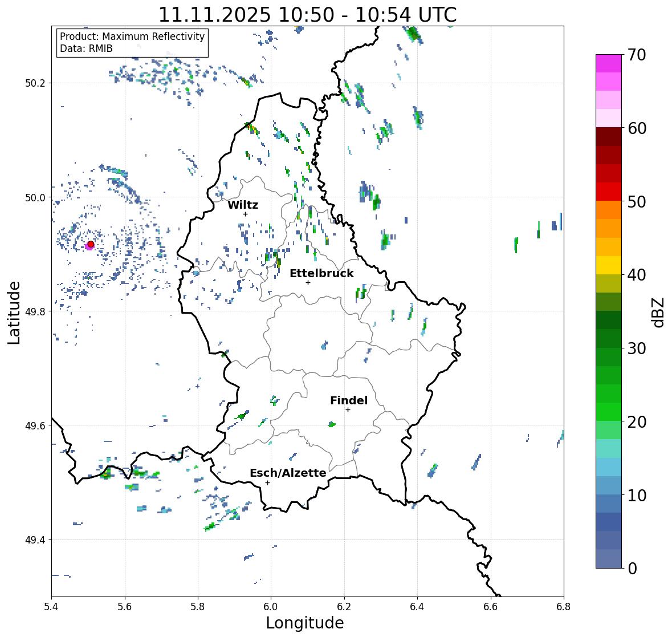Viewport: 672px width, 637px height.
Task: Click the Findel station cross marker
Action: click(348, 410)
